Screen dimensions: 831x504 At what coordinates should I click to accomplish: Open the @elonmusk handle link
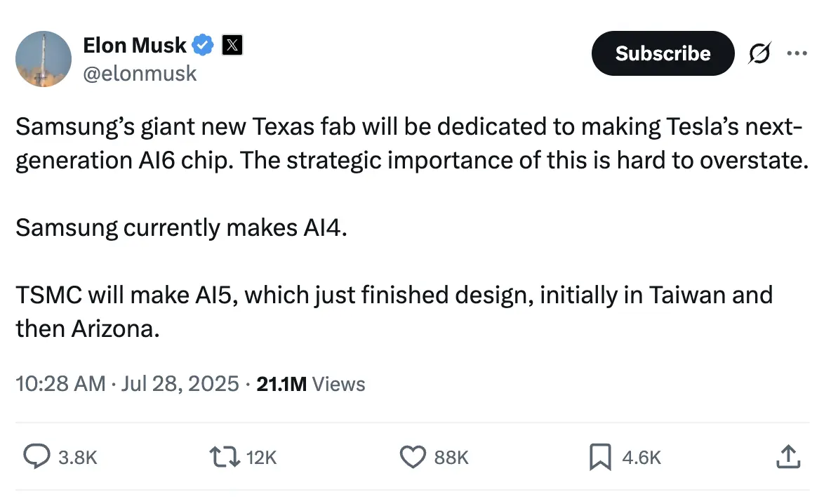point(140,73)
